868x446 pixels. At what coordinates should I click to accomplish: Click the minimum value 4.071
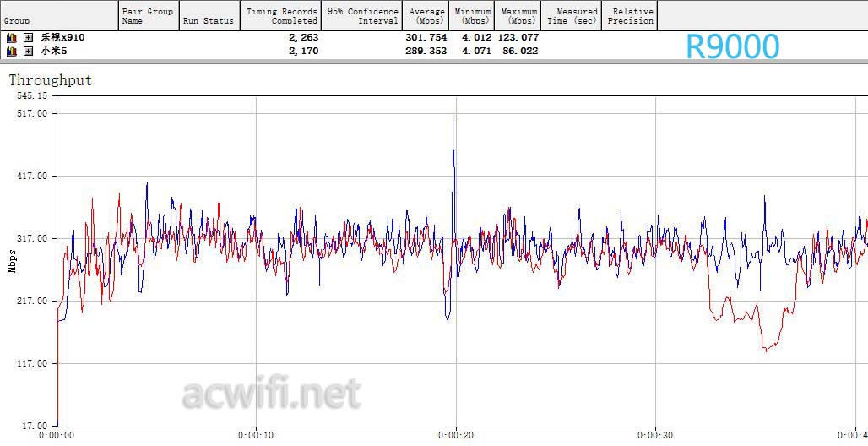click(476, 51)
